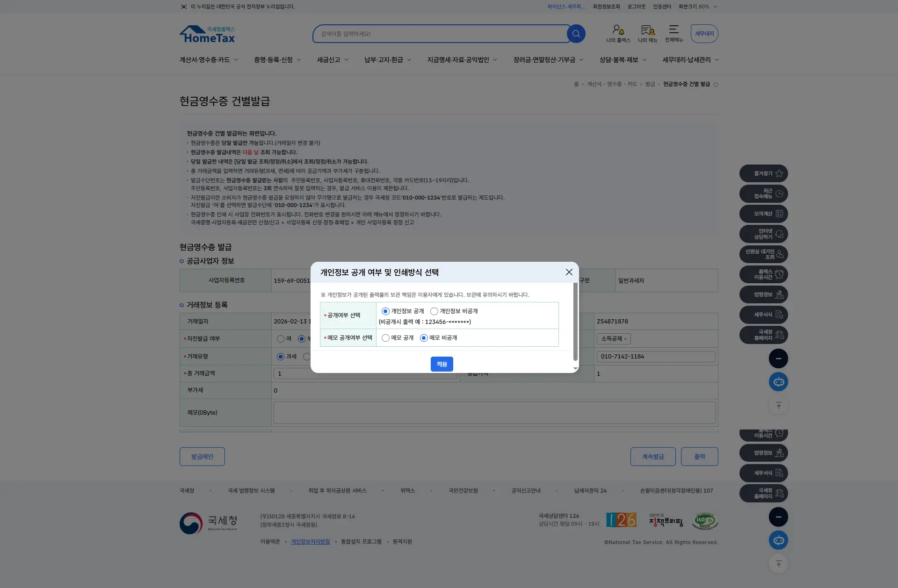Click 개인정보처리방침 footer link
Screen dimensions: 898x588
(310, 542)
